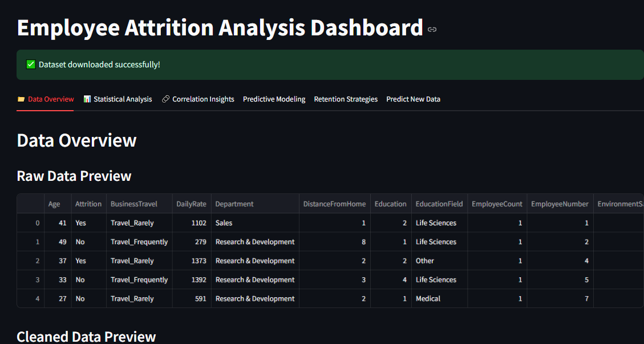The image size is (644, 344).
Task: Click the chain-link icon on Correlation Insights tab
Action: [x=165, y=99]
